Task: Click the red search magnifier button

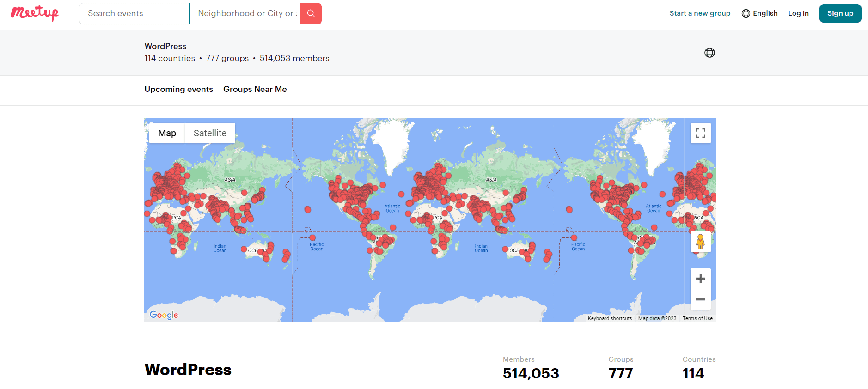Action: coord(311,13)
